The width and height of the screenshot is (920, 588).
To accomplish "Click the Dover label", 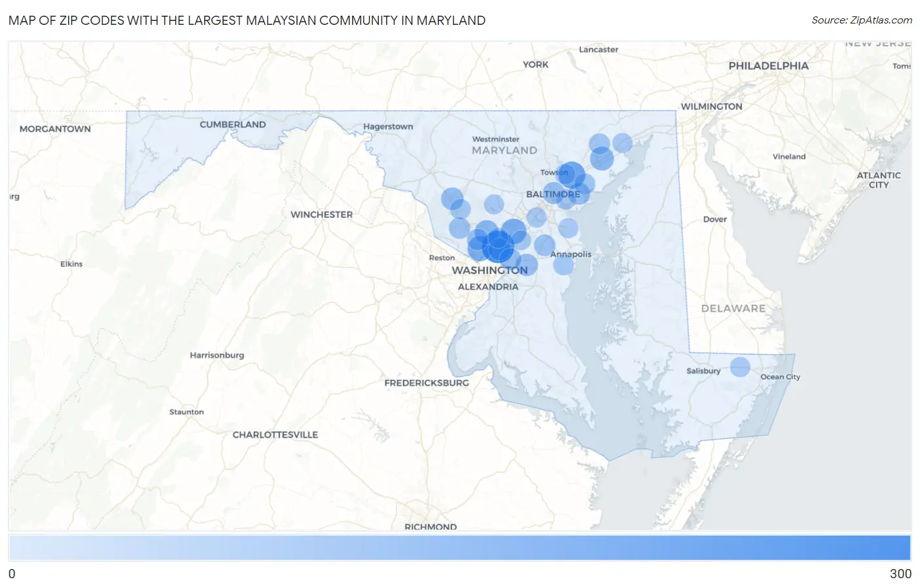I will (715, 219).
